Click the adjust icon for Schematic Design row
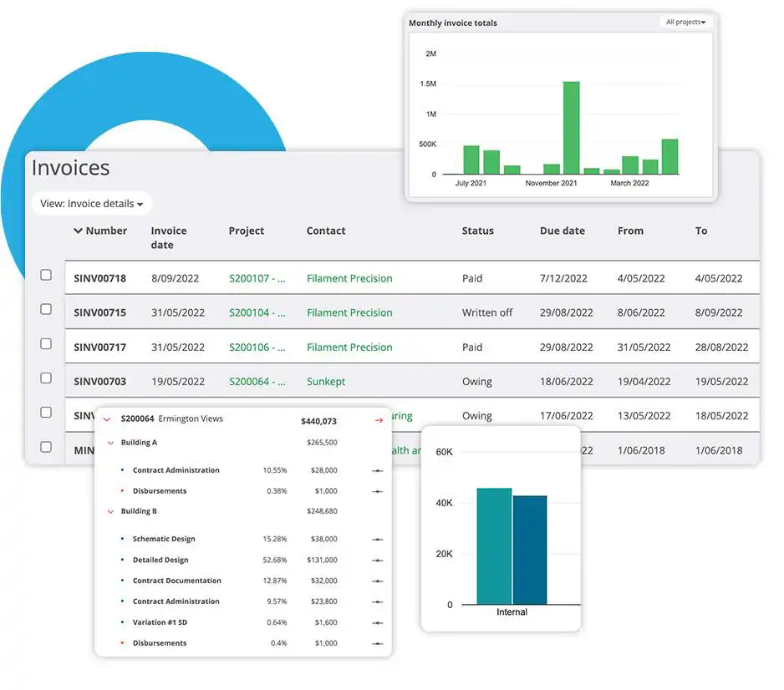The width and height of the screenshot is (784, 690). 378,540
